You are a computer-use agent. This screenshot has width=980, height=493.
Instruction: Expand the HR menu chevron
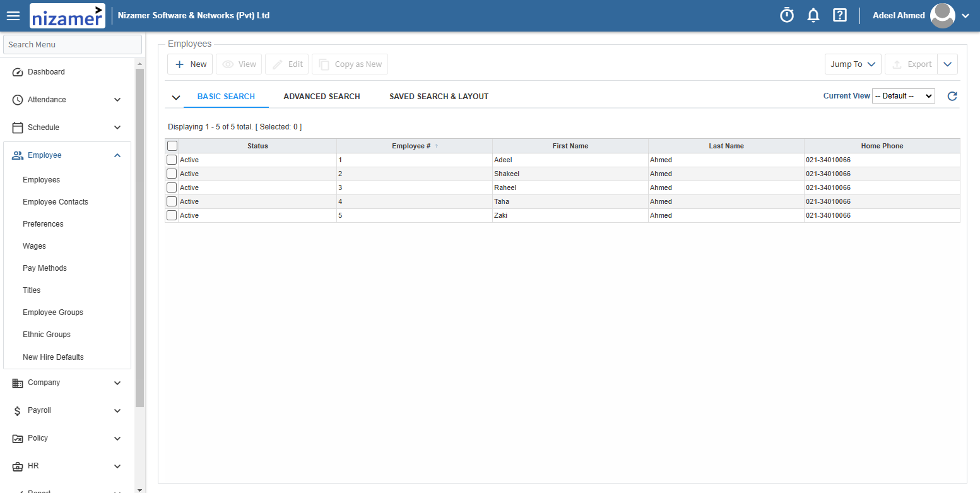point(117,466)
